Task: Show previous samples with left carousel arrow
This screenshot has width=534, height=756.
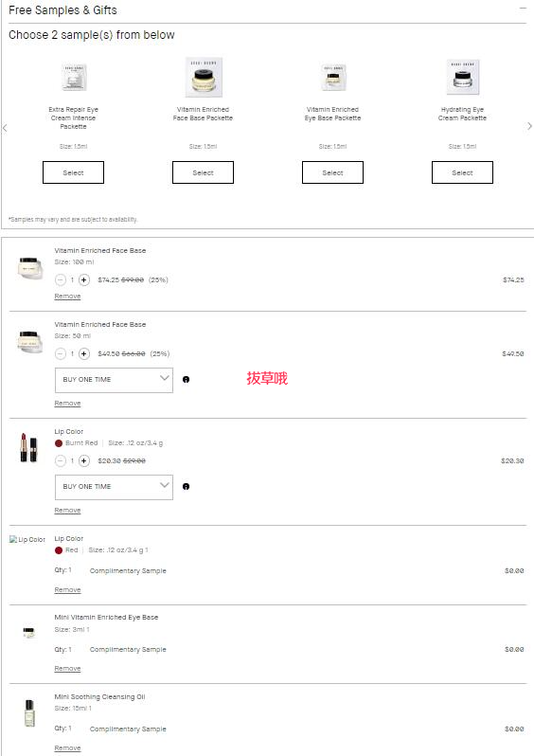Action: [5, 128]
